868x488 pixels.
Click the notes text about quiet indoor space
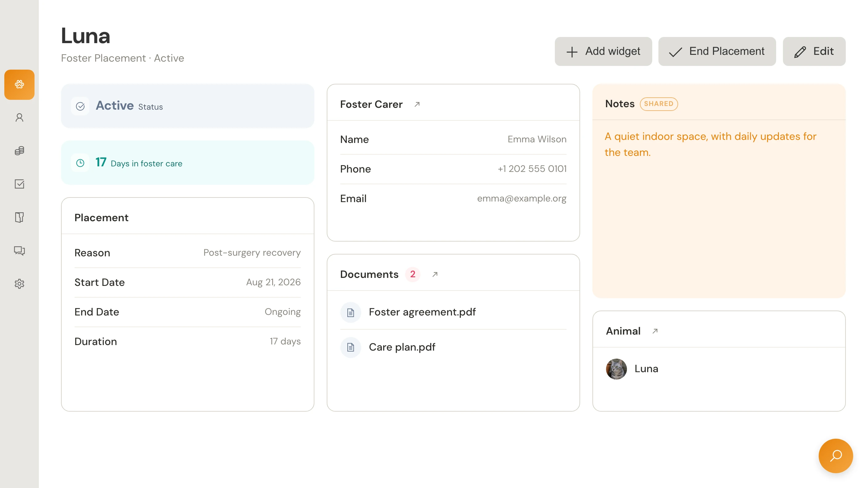[710, 144]
